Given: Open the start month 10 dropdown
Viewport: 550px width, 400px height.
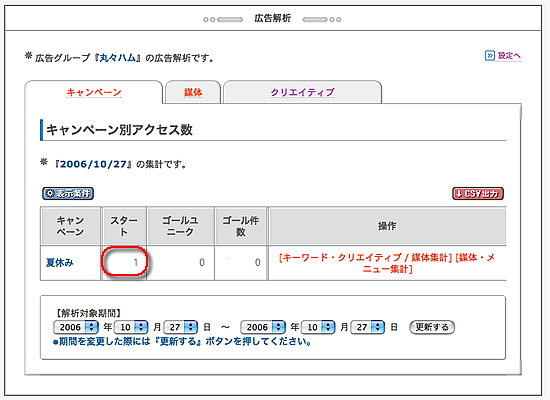Looking at the screenshot, I should [131, 327].
